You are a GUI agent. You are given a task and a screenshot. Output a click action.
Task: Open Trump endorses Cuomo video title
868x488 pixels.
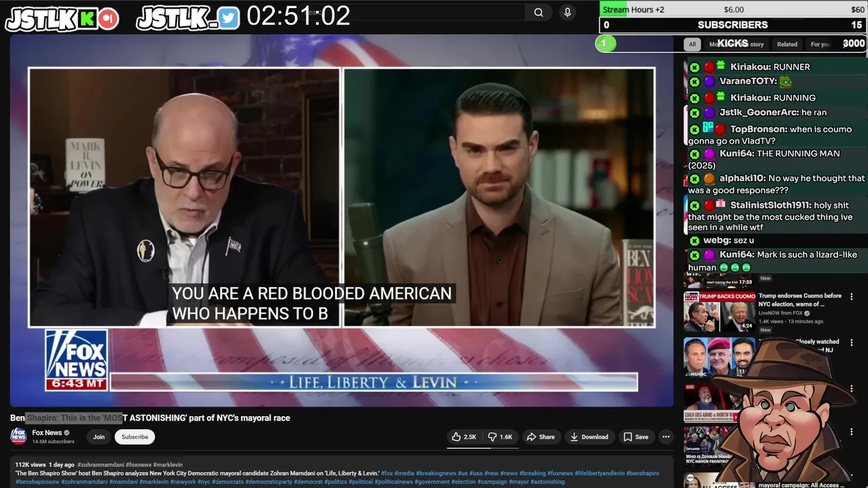click(800, 300)
